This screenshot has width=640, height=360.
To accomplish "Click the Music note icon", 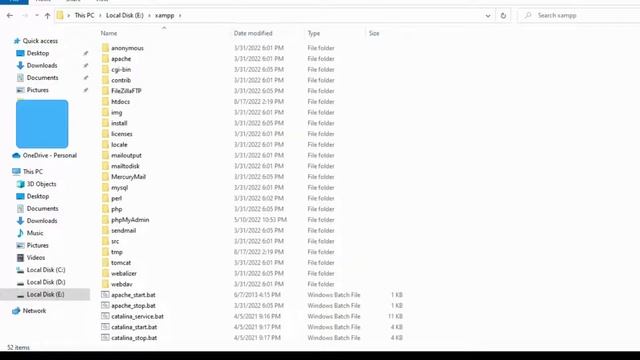I will [20, 233].
